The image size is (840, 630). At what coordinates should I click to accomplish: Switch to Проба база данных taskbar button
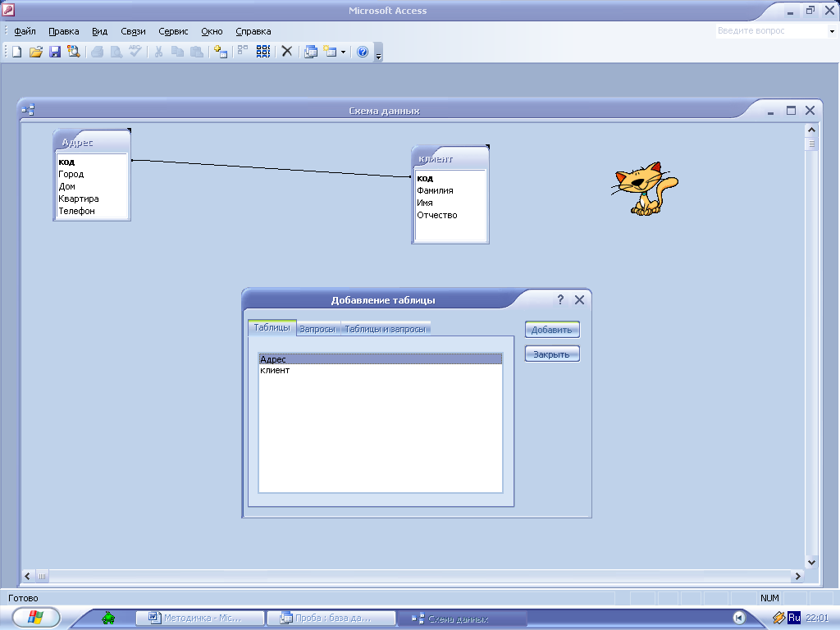(x=331, y=618)
